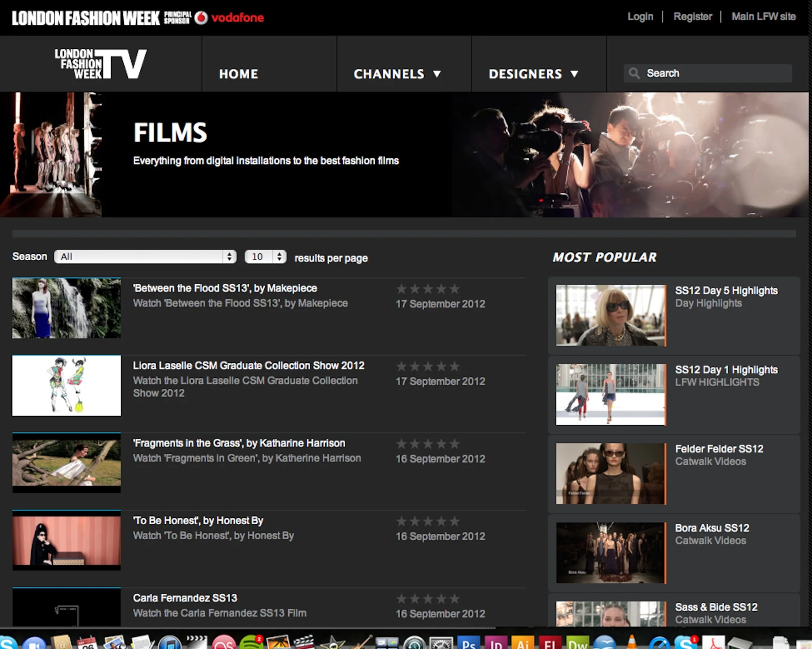Go to the HOME tab
This screenshot has width=812, height=649.
[238, 74]
